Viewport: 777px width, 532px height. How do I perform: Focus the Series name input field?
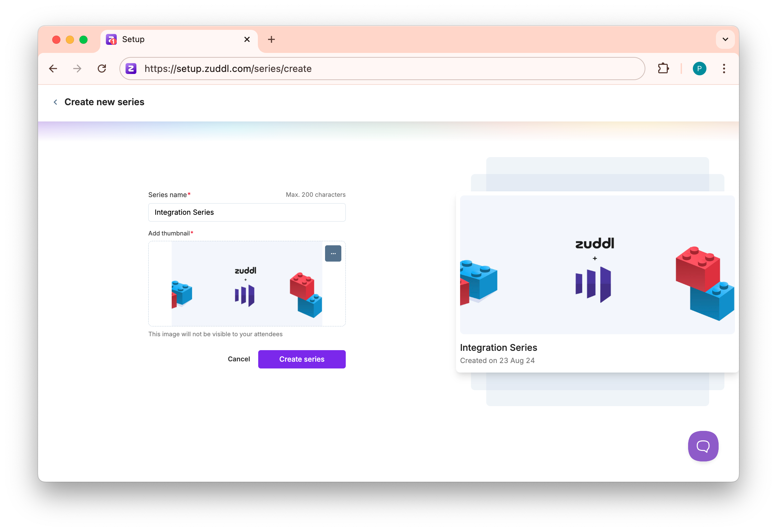tap(247, 212)
